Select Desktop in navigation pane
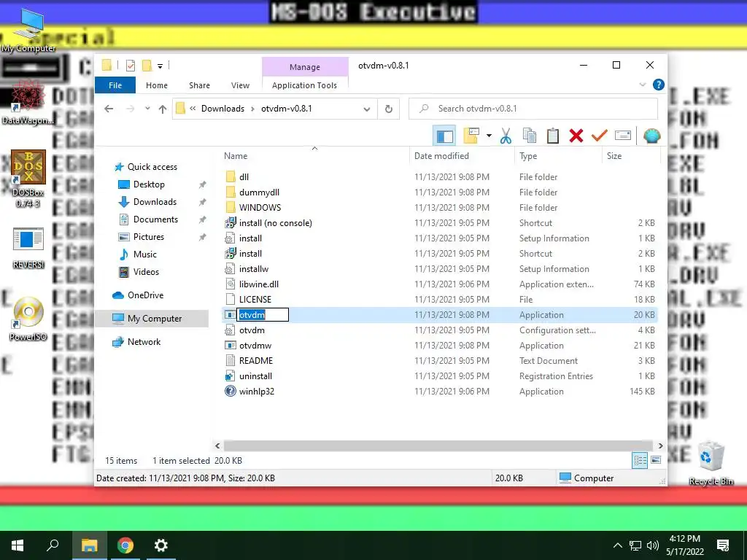The height and width of the screenshot is (560, 747). pyautogui.click(x=149, y=184)
